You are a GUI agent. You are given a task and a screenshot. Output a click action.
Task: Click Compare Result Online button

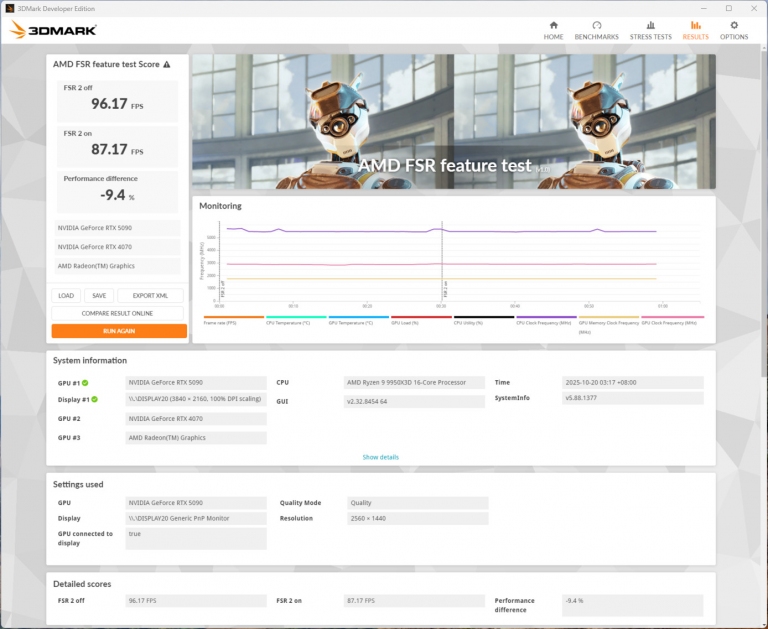(x=118, y=313)
